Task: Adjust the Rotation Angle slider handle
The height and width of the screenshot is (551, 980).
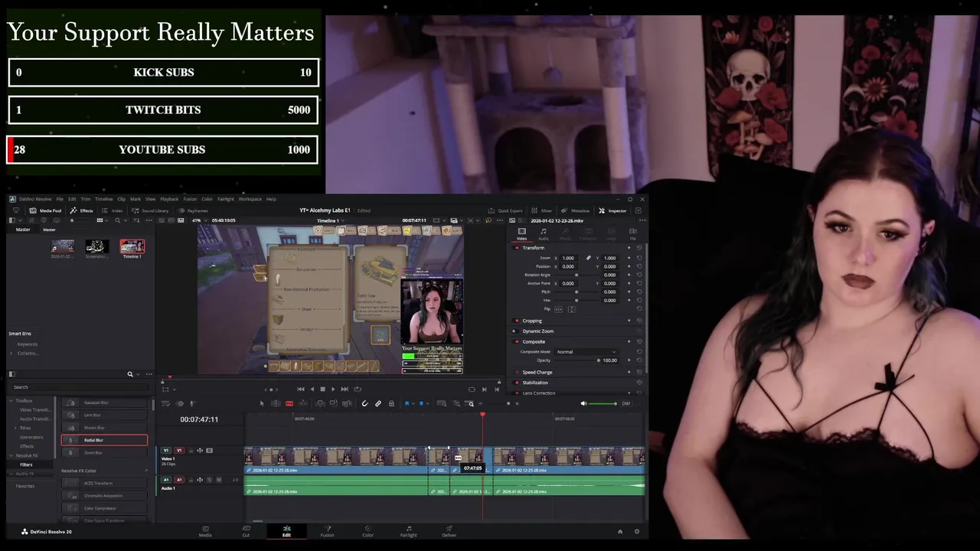Action: pyautogui.click(x=577, y=275)
